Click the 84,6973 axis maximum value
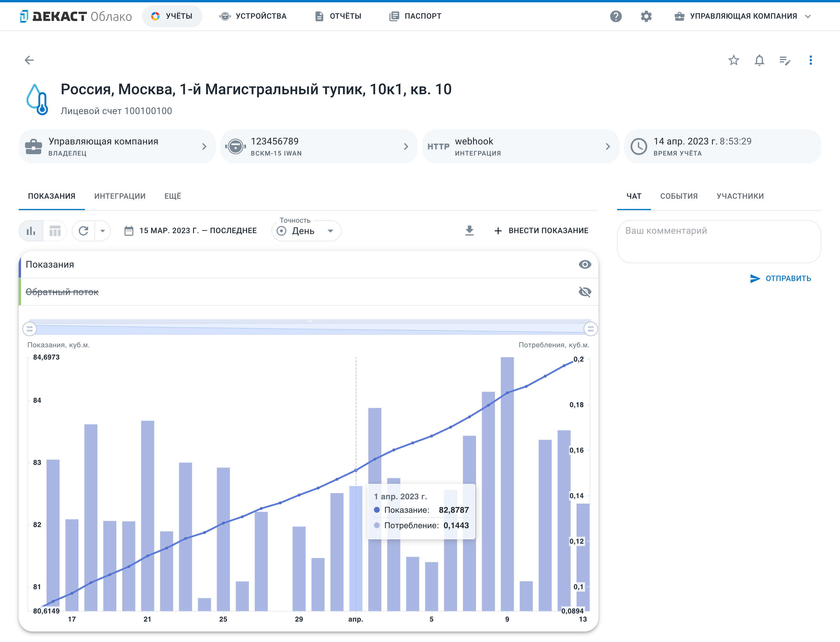 tap(46, 357)
